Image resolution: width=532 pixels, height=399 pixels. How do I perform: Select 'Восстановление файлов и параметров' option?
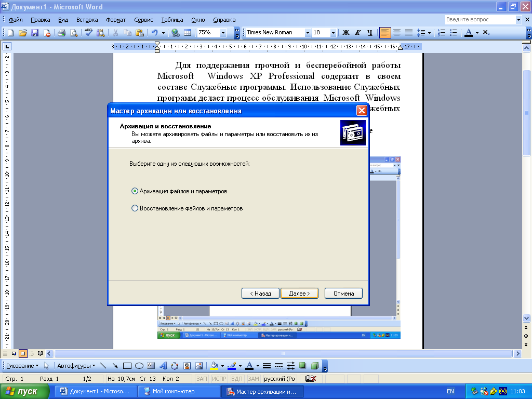pos(187,208)
